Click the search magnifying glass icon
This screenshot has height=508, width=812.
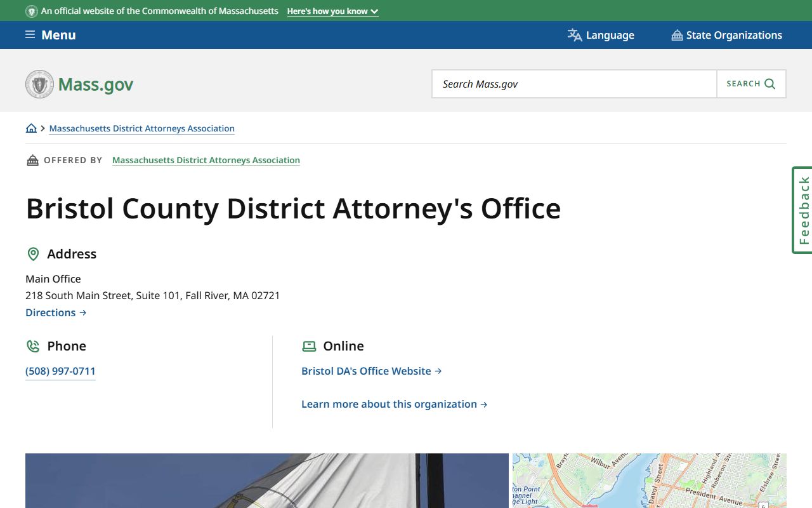click(x=770, y=84)
